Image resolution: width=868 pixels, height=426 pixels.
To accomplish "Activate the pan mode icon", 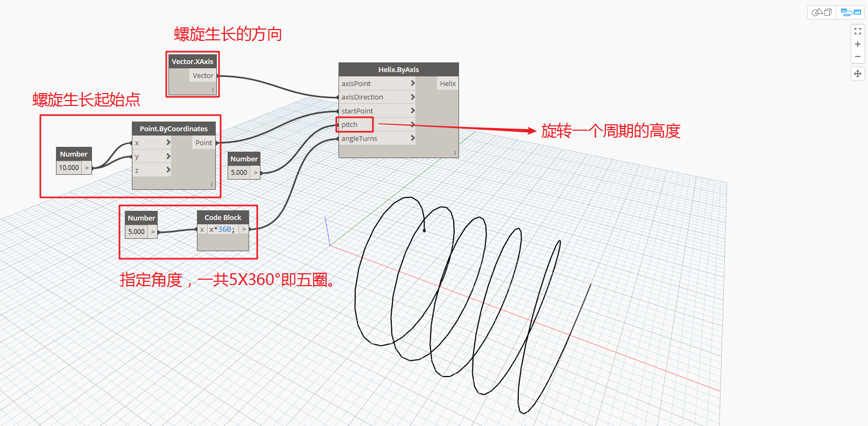I will pos(858,74).
